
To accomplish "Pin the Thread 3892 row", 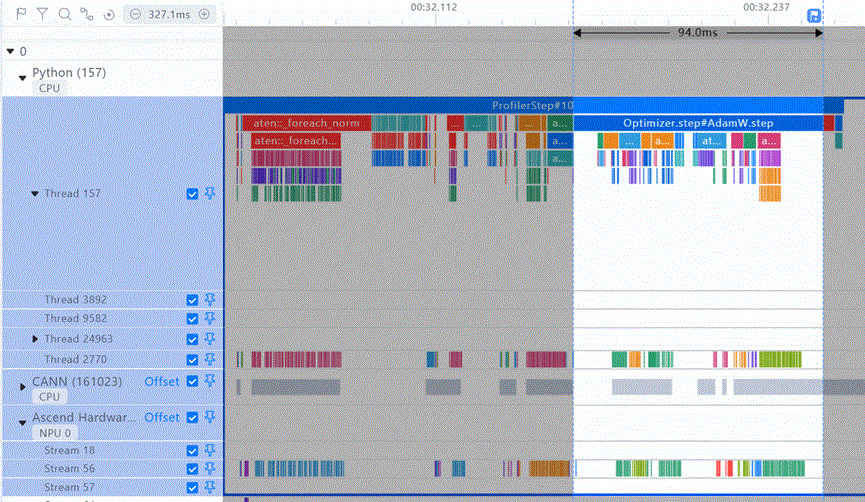I will [x=210, y=299].
